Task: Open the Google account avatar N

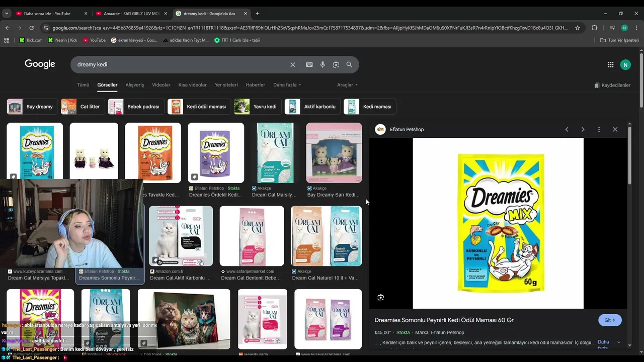Action: click(625, 65)
